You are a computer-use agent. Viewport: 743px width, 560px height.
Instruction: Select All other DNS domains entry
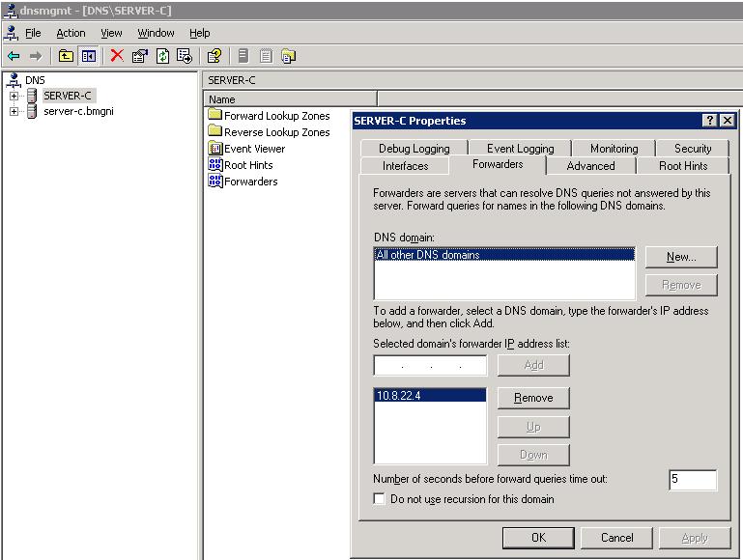pos(504,255)
